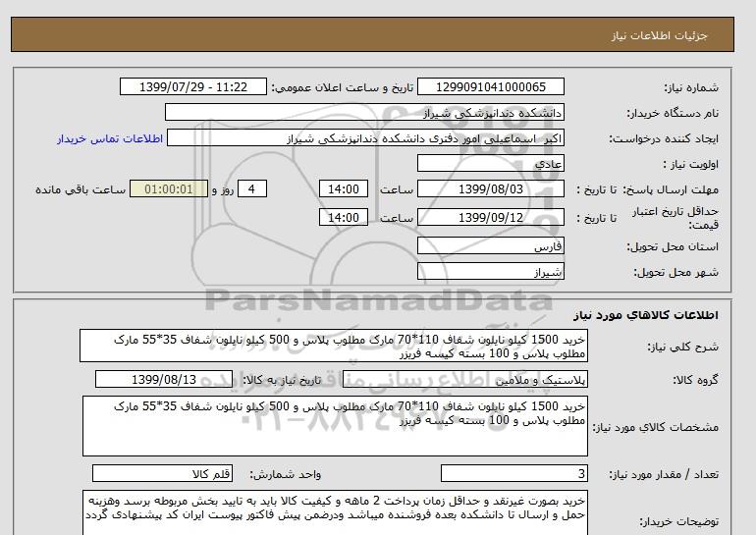Click delivery province field فارس

click(x=490, y=245)
